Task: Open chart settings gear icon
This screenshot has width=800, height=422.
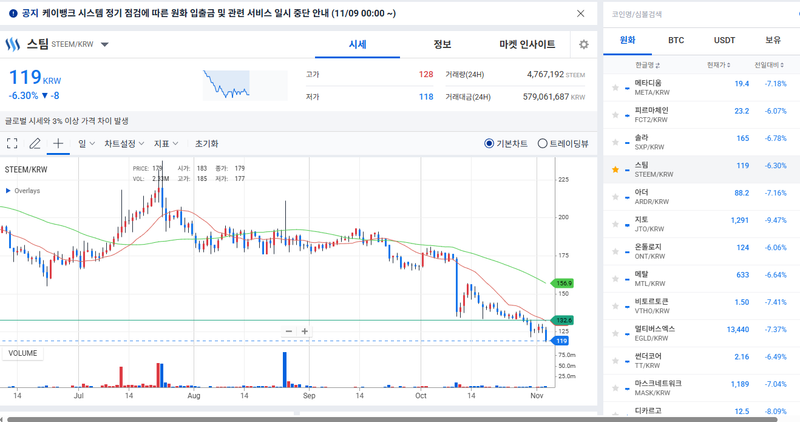Action: [584, 45]
